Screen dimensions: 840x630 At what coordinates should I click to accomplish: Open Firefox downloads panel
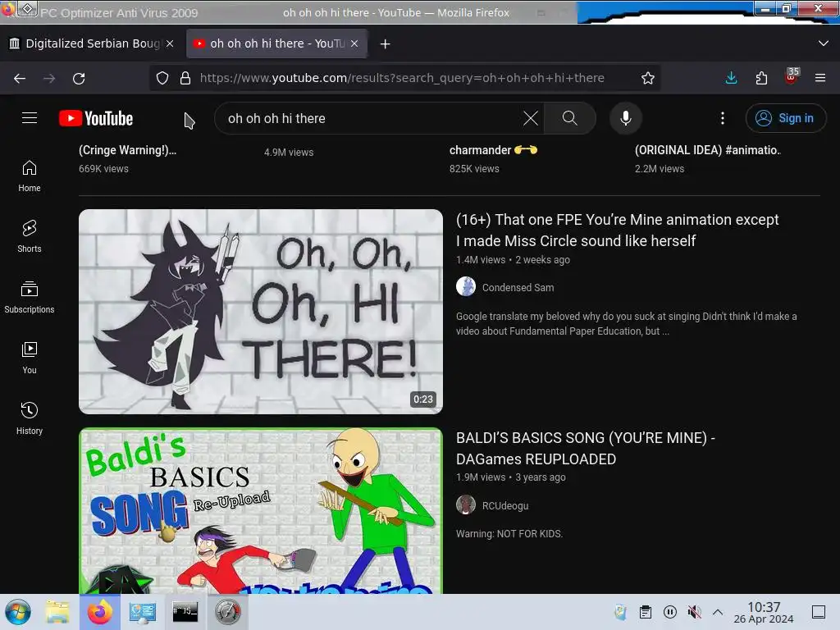731,78
